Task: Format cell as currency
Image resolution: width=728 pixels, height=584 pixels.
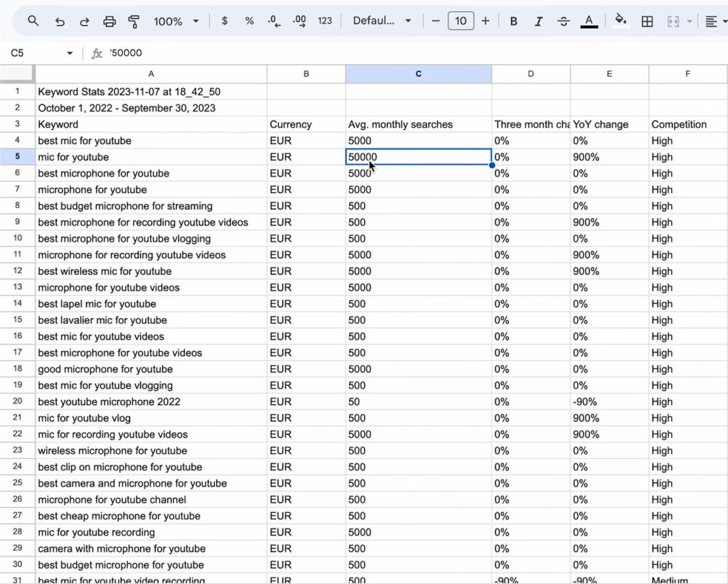Action: [225, 21]
